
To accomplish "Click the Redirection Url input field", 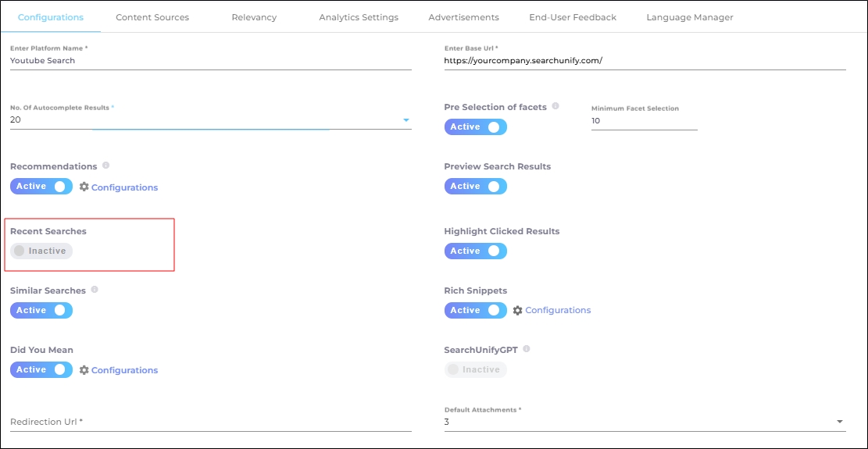I will tap(210, 422).
